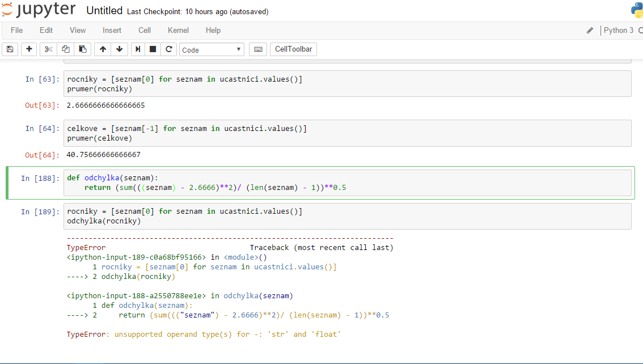Open the cell type Code dropdown
Screen dimensions: 643x364
[211, 50]
